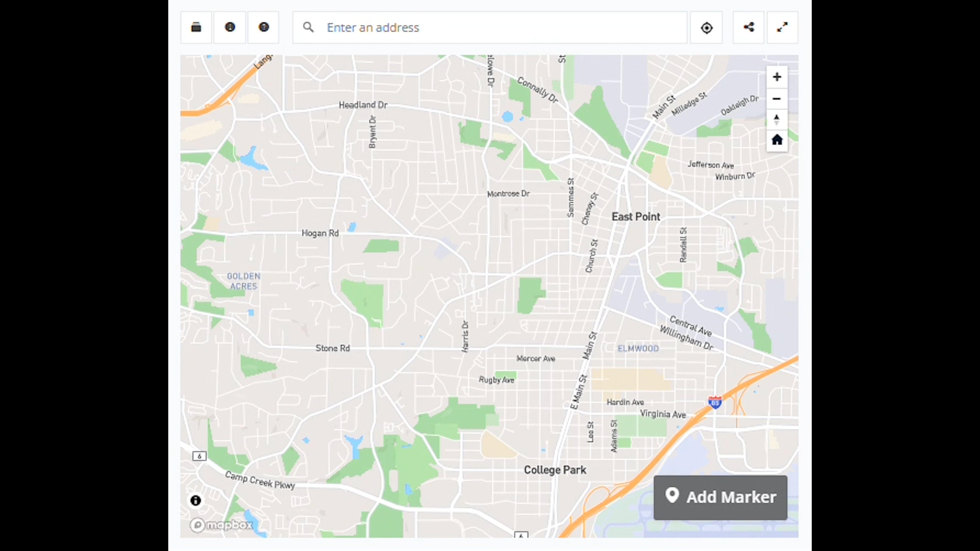Viewport: 980px width, 551px height.
Task: Click the 'E Main St' road label
Action: 579,392
